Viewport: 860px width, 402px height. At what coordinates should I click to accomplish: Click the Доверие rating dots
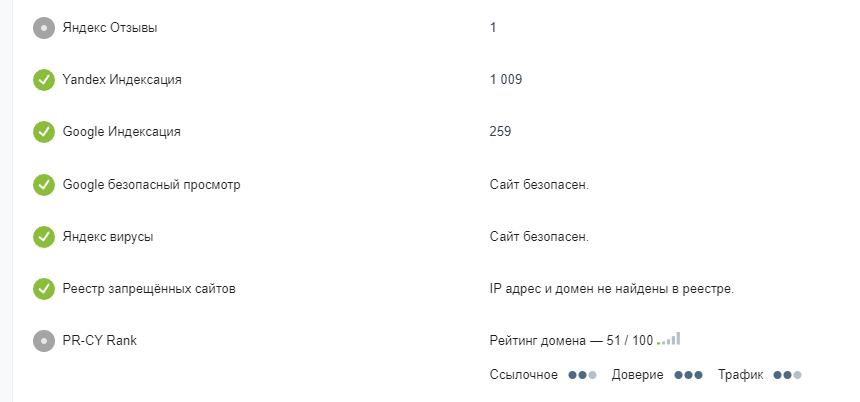pyautogui.click(x=688, y=376)
